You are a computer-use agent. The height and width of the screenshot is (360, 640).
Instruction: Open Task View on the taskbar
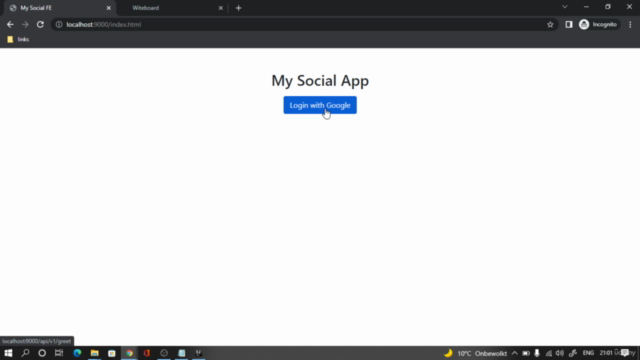59,353
